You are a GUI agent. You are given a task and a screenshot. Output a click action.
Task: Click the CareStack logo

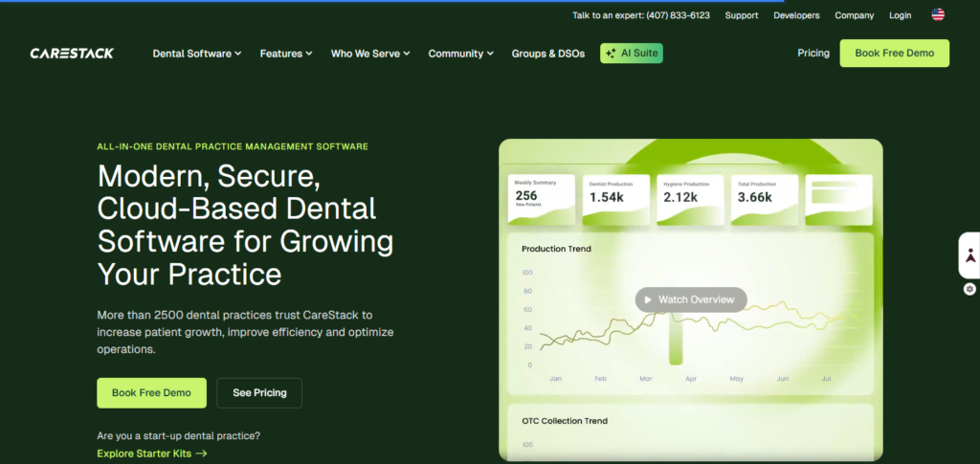pyautogui.click(x=72, y=53)
